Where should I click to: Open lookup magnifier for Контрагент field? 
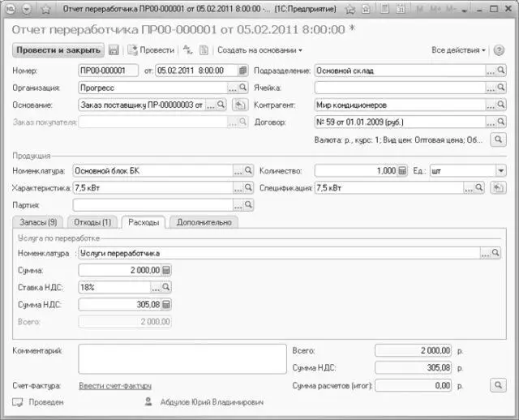tap(501, 105)
